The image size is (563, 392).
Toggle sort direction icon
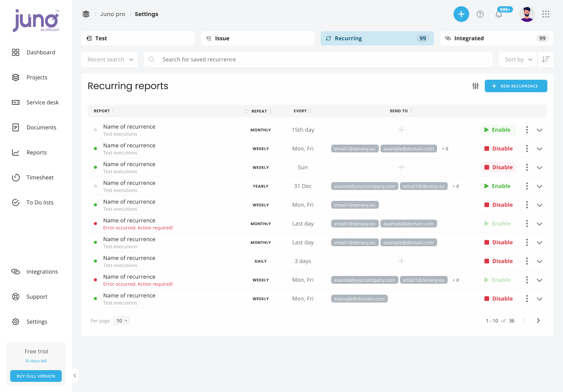[546, 59]
